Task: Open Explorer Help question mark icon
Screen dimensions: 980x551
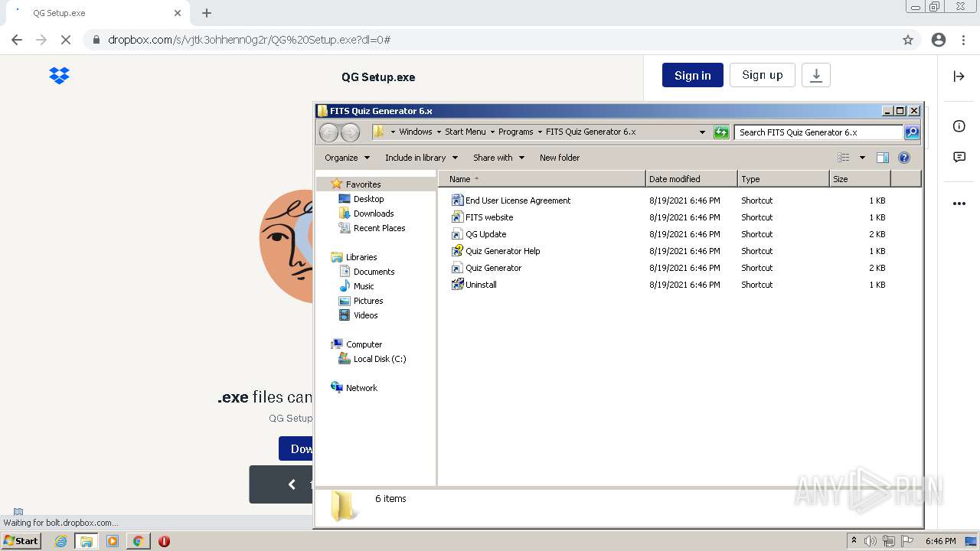Action: pyautogui.click(x=904, y=158)
